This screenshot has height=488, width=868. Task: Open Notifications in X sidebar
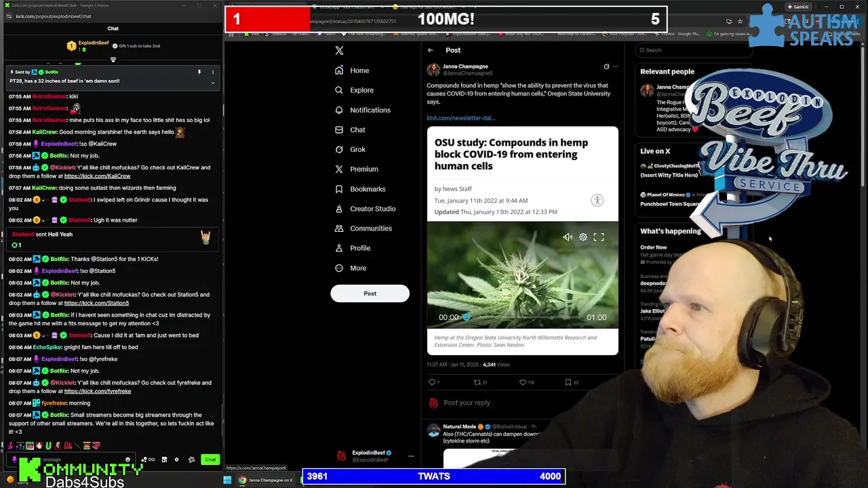[362, 110]
